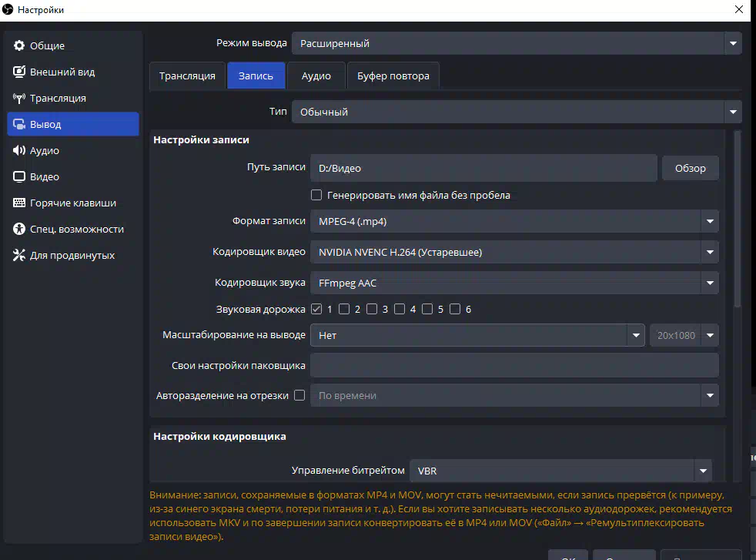Screen dimensions: 756x560
Task: Open the Буфер повтора tab
Action: 393,75
